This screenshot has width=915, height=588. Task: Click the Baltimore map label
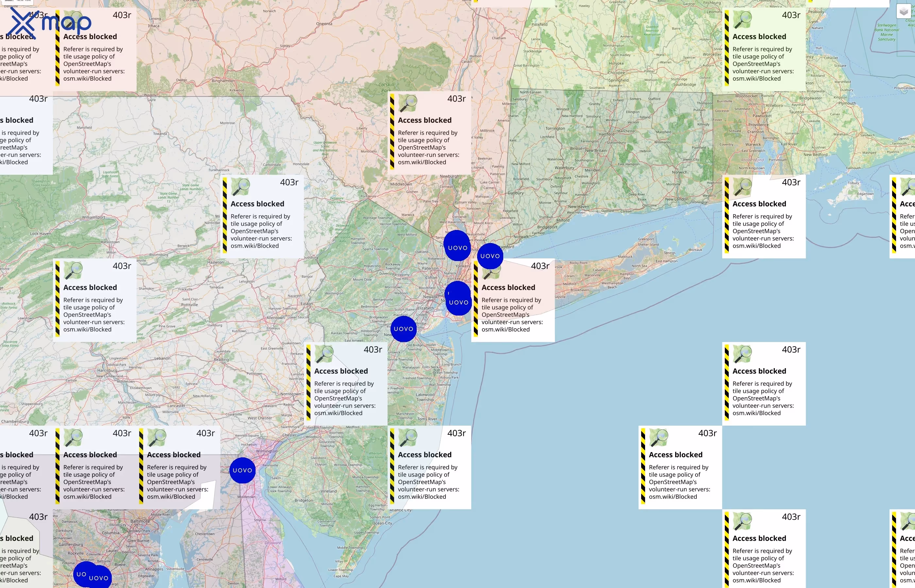(140, 521)
